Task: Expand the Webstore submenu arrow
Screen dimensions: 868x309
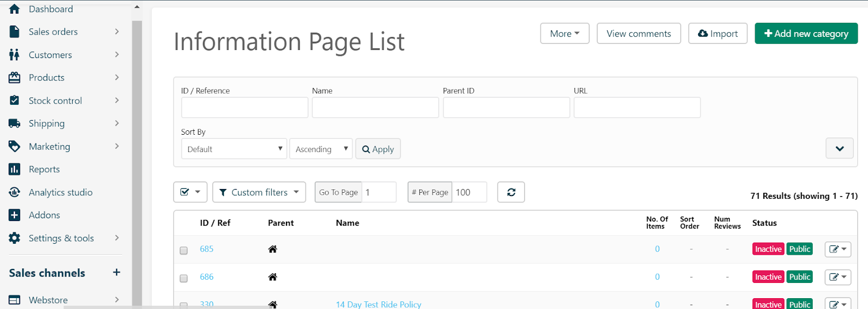Action: tap(117, 299)
